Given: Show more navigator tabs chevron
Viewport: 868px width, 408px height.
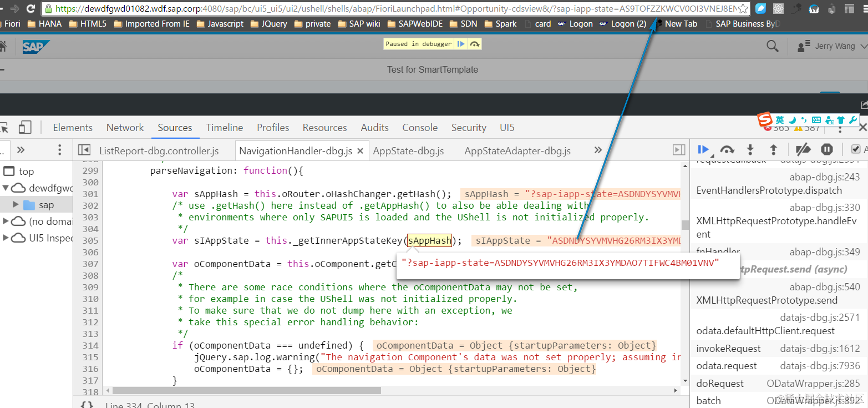Looking at the screenshot, I should click(x=21, y=150).
